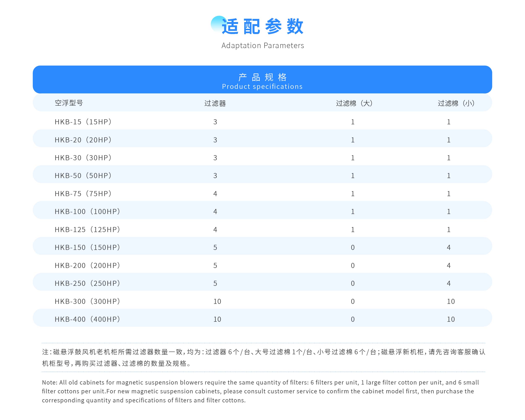Click the HKB-50（50HP）model name
525x420 pixels.
(x=83, y=176)
